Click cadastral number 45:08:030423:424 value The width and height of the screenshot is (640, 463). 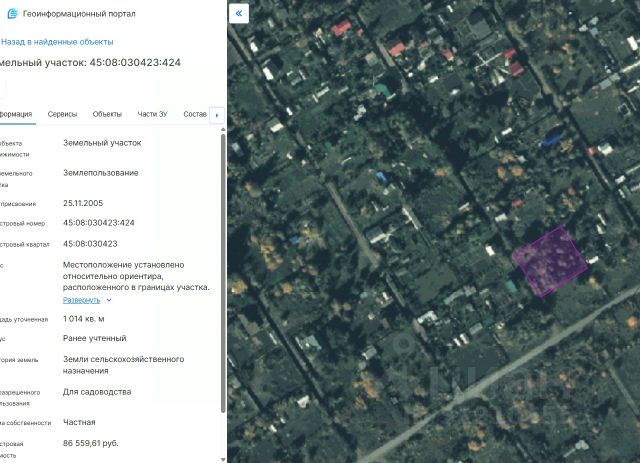pos(99,223)
